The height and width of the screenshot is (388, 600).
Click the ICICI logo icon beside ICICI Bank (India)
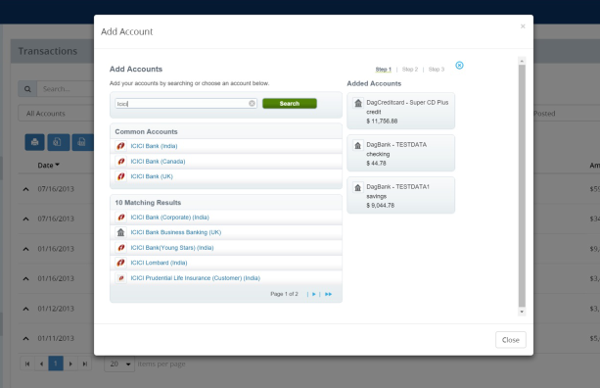[121, 146]
